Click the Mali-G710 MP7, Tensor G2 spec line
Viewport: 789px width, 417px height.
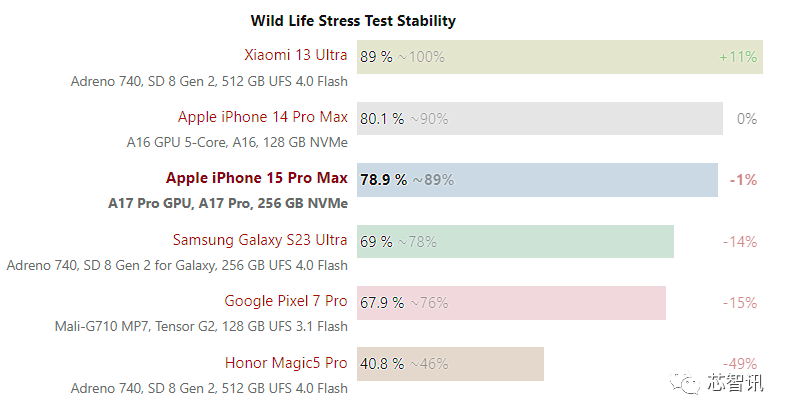[201, 326]
